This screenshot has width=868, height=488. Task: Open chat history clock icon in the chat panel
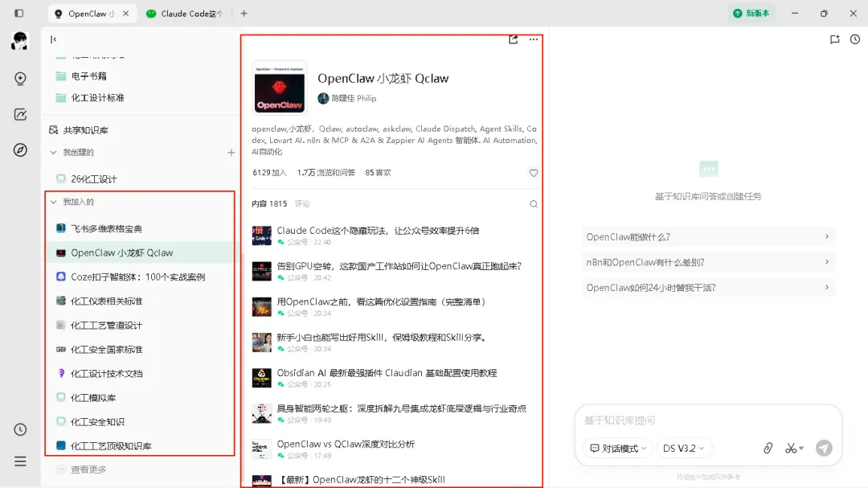tap(855, 39)
